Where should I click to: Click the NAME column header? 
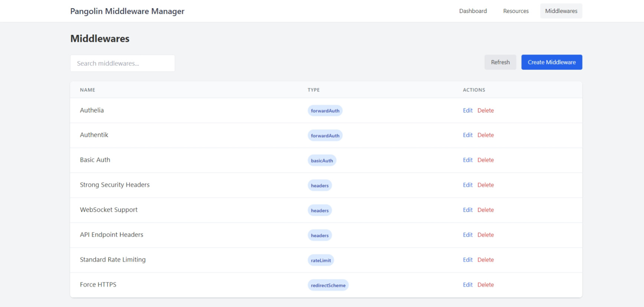[88, 90]
